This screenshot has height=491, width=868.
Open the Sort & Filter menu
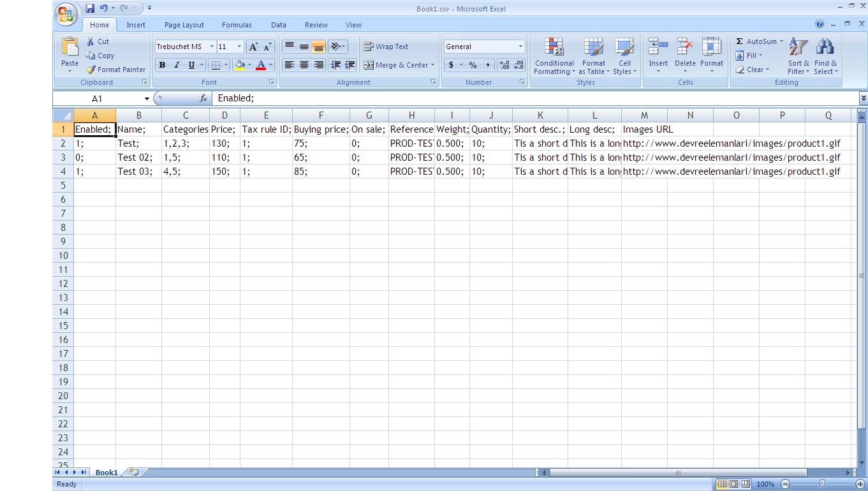798,56
